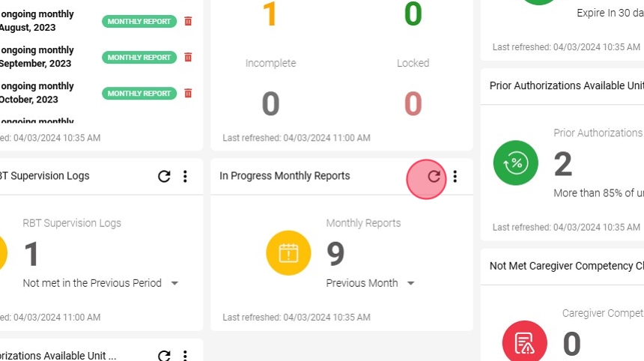Click the September MONTHLY REPORT badge
The height and width of the screenshot is (361, 644).
pos(139,58)
